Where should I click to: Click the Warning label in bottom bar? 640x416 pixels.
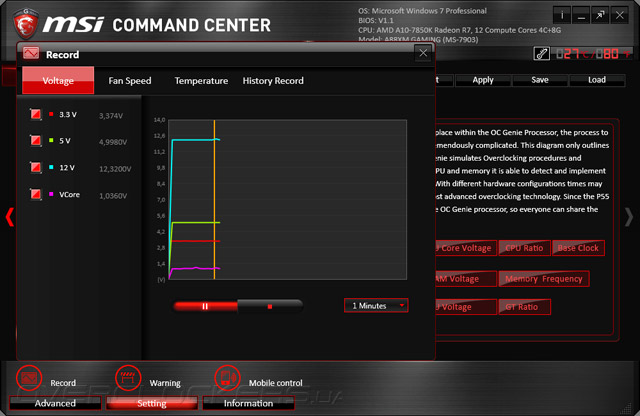[x=165, y=383]
